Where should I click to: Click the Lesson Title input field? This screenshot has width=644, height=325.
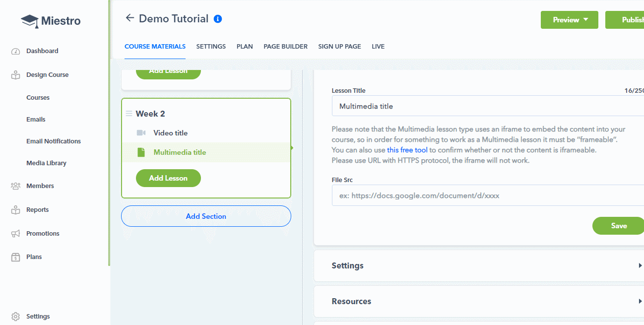pyautogui.click(x=488, y=106)
